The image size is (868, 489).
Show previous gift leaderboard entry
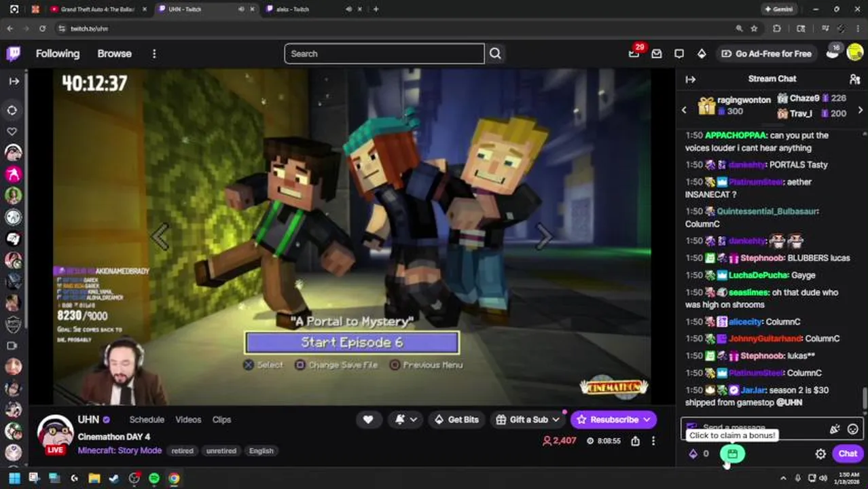(684, 111)
